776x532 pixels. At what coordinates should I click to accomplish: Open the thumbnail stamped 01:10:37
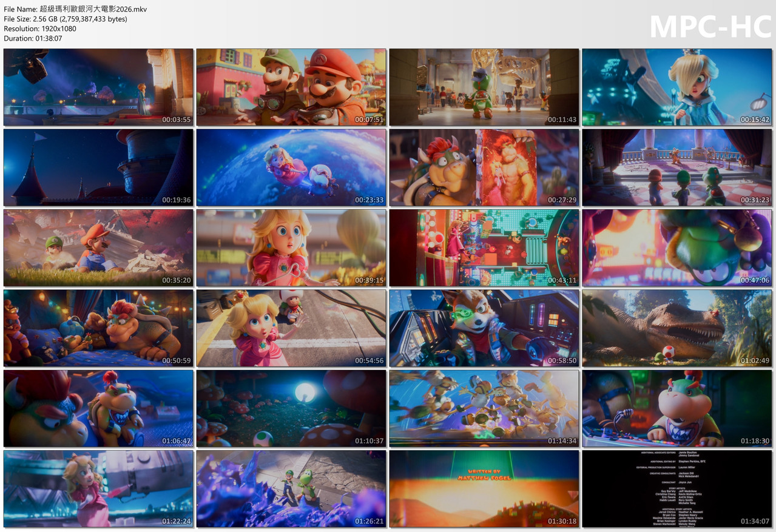tap(291, 408)
